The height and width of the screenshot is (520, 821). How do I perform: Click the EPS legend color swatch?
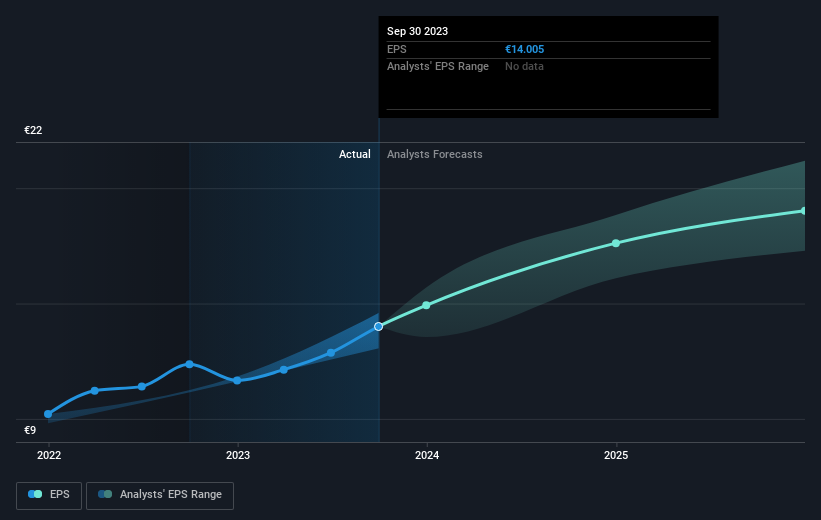35,494
